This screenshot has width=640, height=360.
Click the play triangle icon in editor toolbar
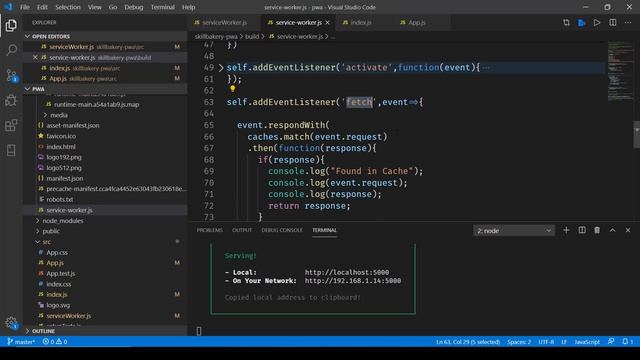click(597, 22)
